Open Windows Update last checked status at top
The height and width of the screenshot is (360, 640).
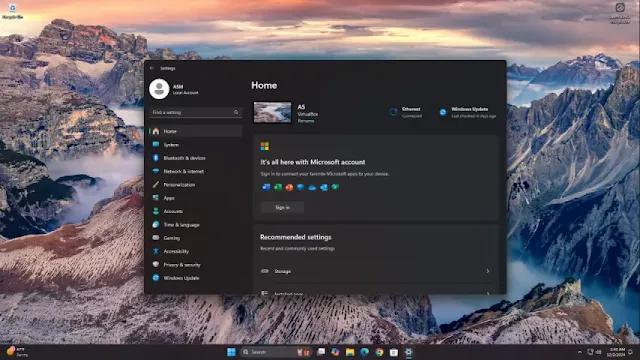pyautogui.click(x=468, y=112)
